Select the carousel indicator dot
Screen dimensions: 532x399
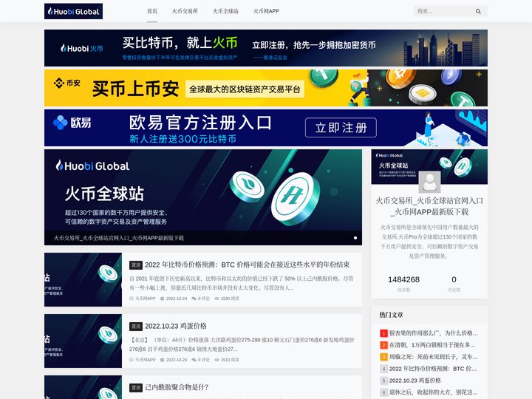(355, 238)
